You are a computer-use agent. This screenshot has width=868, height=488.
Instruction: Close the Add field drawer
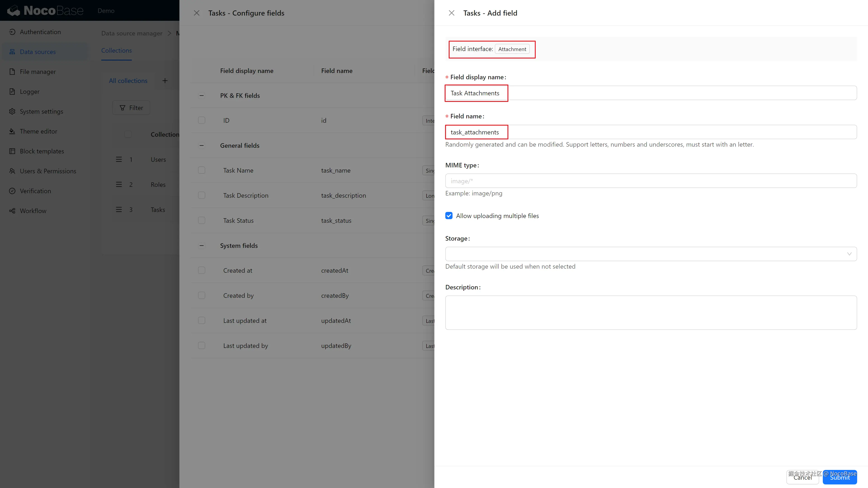click(452, 13)
